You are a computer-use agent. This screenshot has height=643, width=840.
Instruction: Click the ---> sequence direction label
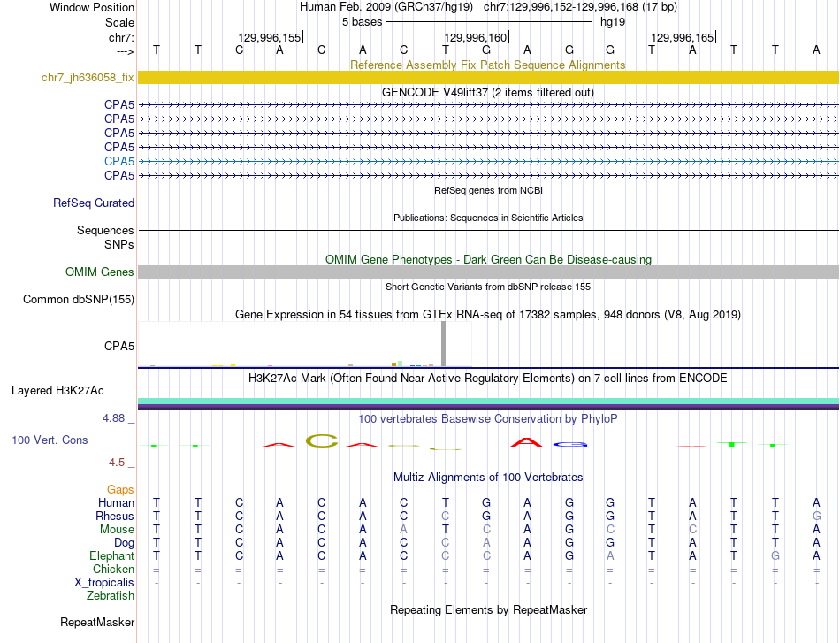[125, 51]
